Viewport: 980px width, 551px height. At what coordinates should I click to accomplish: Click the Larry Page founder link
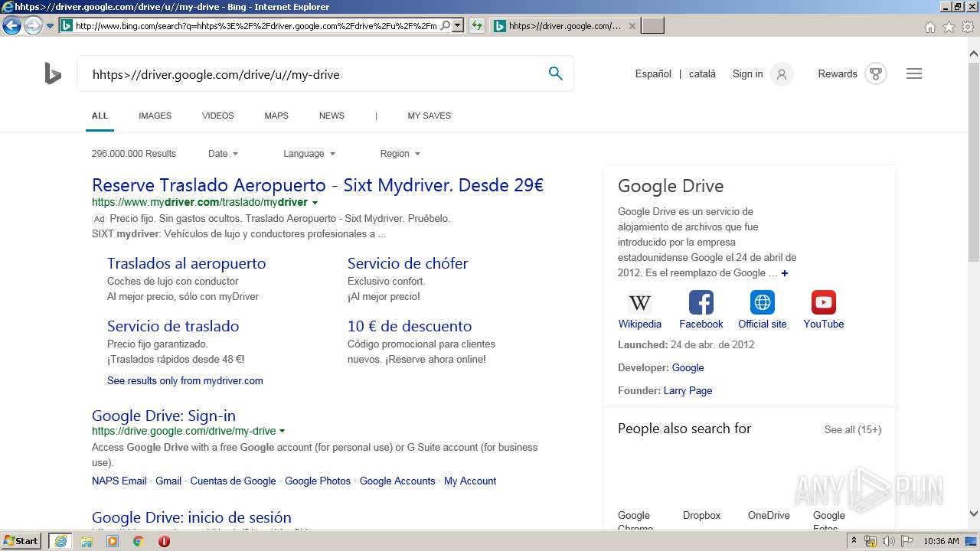[688, 390]
